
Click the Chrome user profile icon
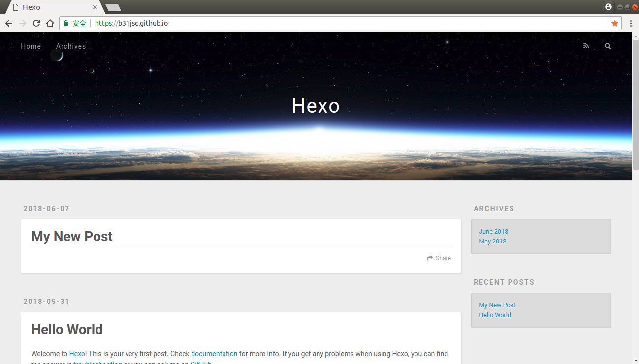608,7
